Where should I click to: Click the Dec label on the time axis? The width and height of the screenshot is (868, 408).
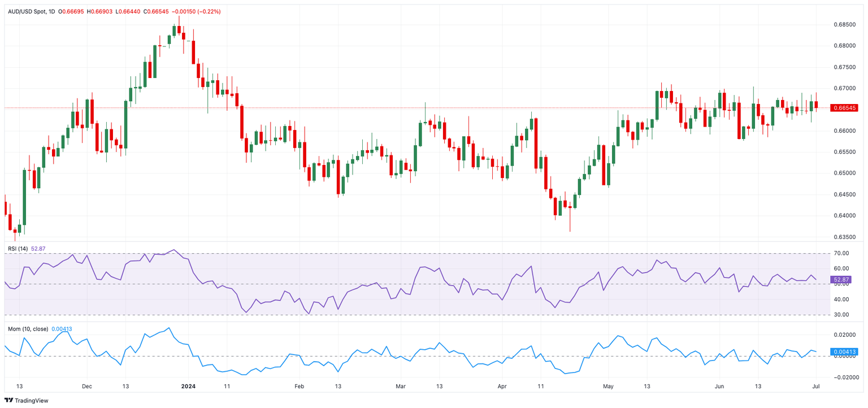(x=86, y=387)
